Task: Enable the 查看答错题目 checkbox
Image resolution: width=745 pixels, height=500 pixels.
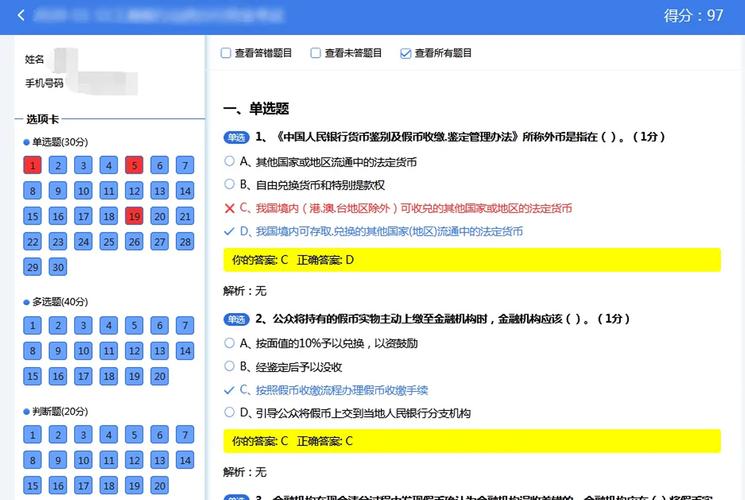Action: click(x=226, y=53)
